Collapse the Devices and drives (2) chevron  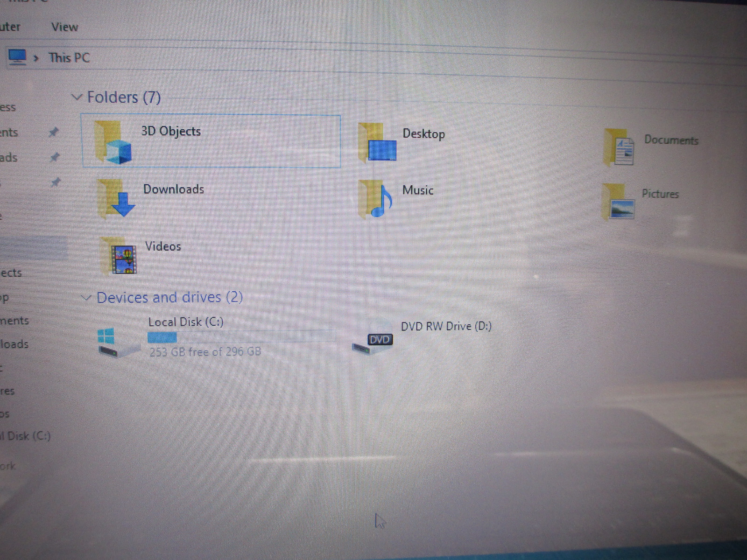coord(86,298)
